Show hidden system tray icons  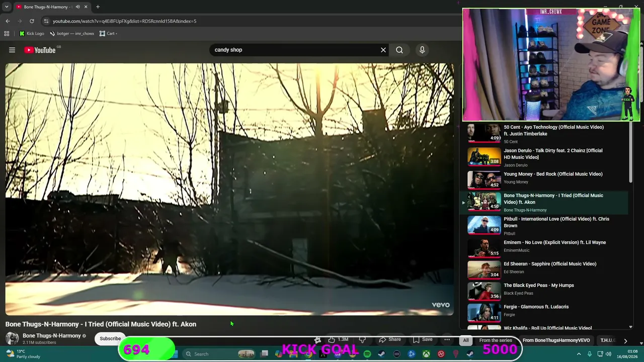coord(579,354)
